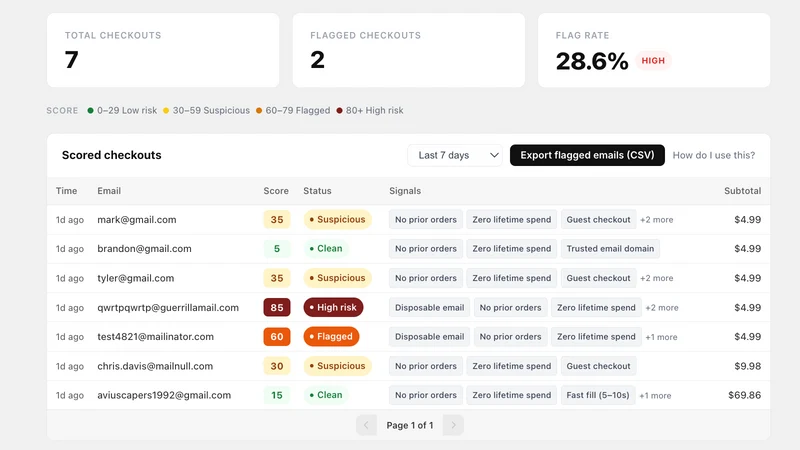Click Guest checkout tag in mark@gmail.com row
Viewport: 800px width, 450px height.
[x=598, y=219]
